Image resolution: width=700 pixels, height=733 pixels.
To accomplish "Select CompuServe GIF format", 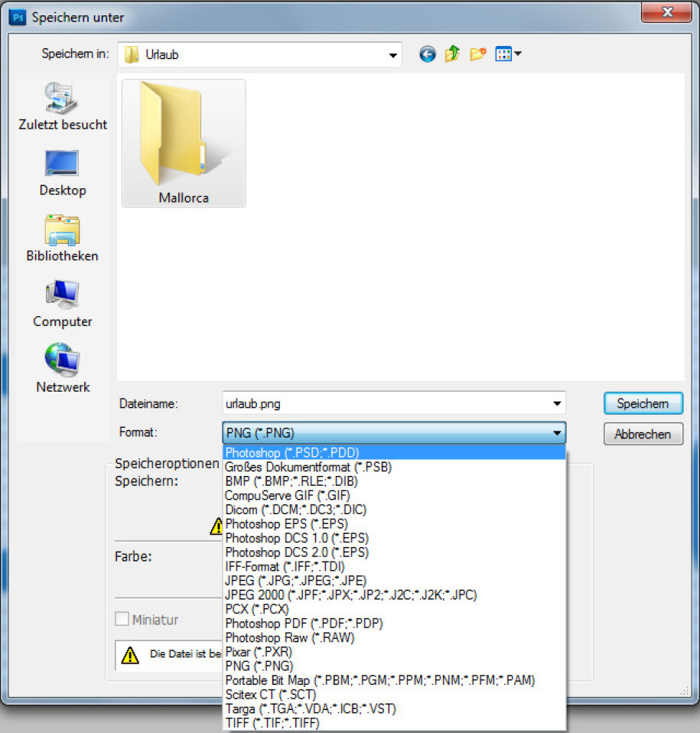I will point(395,495).
